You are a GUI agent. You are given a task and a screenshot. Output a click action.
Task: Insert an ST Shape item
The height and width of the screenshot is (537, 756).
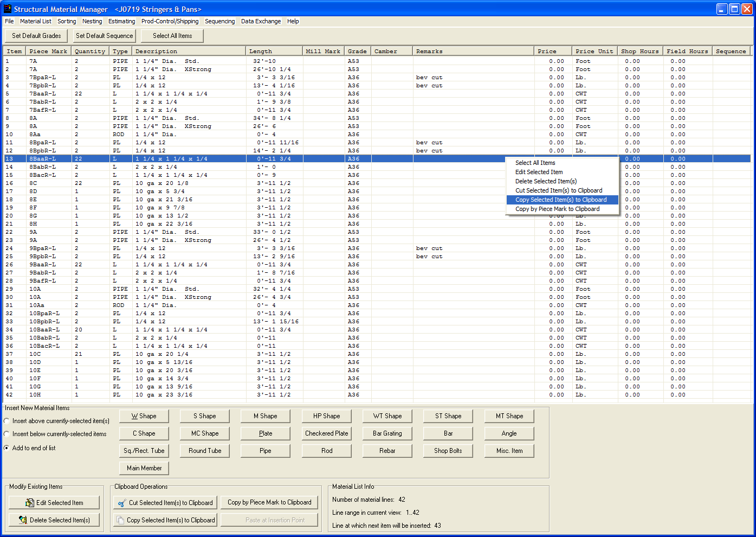448,416
